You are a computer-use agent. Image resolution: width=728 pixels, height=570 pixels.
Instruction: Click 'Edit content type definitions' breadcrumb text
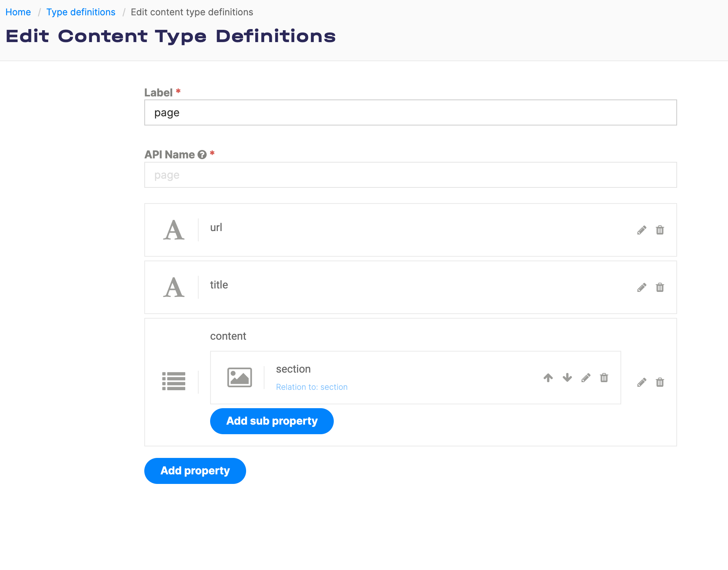[x=192, y=12]
